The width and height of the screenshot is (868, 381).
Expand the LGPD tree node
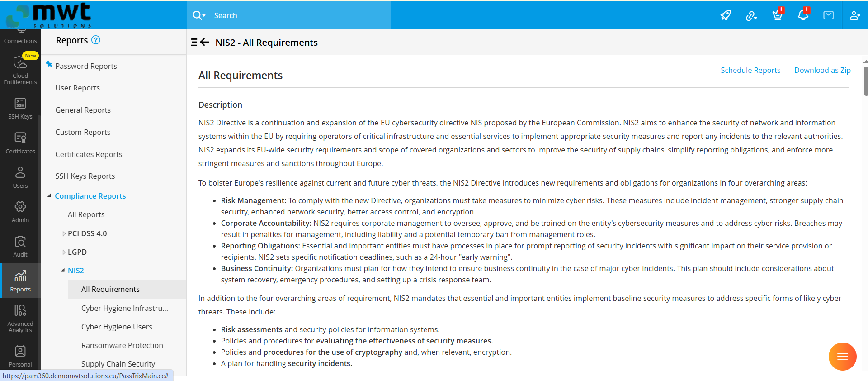[x=64, y=252]
